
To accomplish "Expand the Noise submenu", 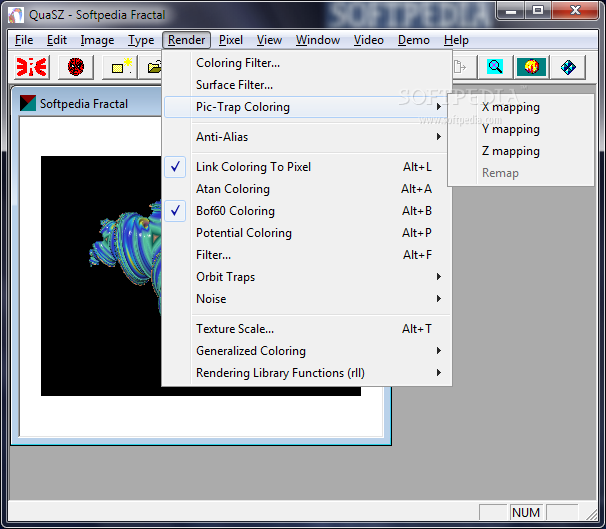I will 307,299.
